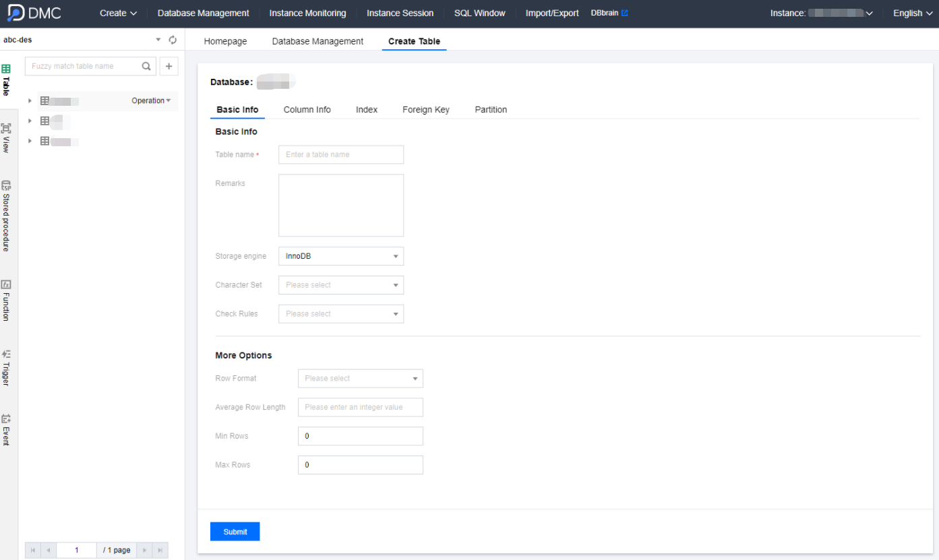939x560 pixels.
Task: Open the Event sidebar panel
Action: coord(6,429)
